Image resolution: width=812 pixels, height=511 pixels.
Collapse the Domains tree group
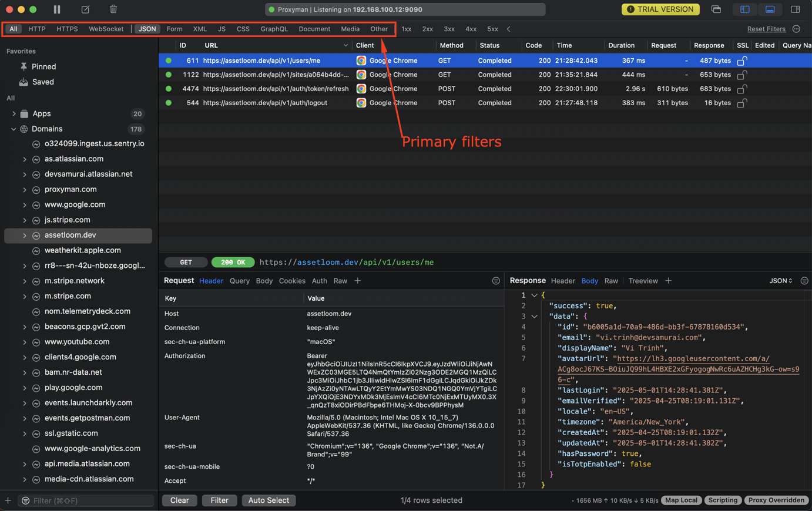(x=14, y=129)
